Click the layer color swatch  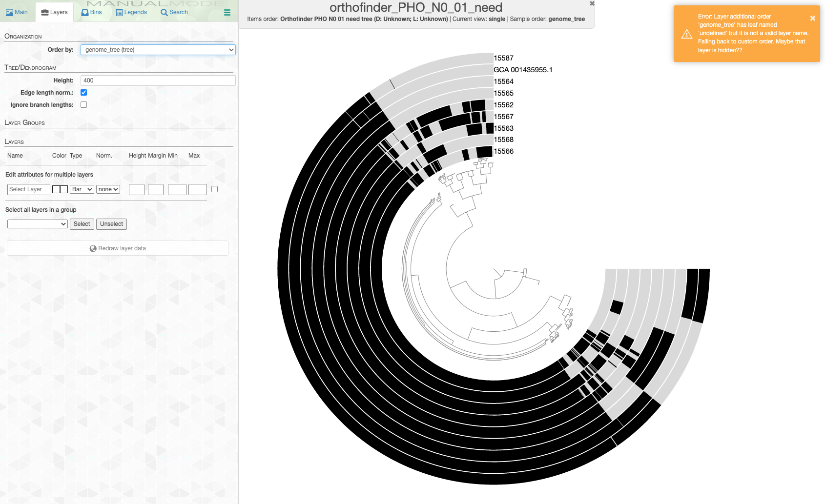[x=60, y=189]
